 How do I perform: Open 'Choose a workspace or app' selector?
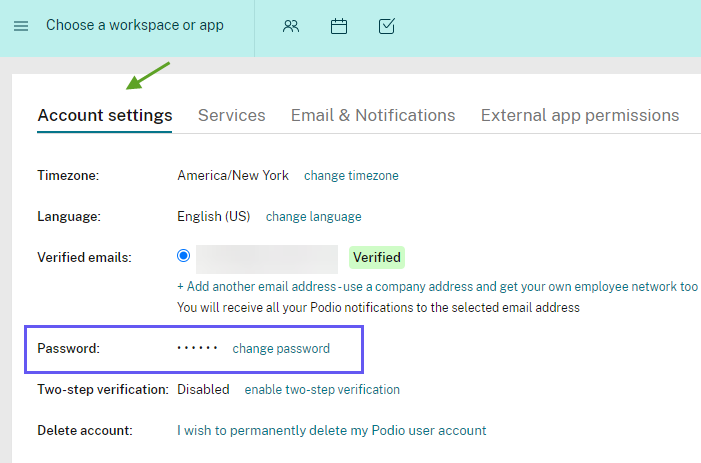click(135, 25)
